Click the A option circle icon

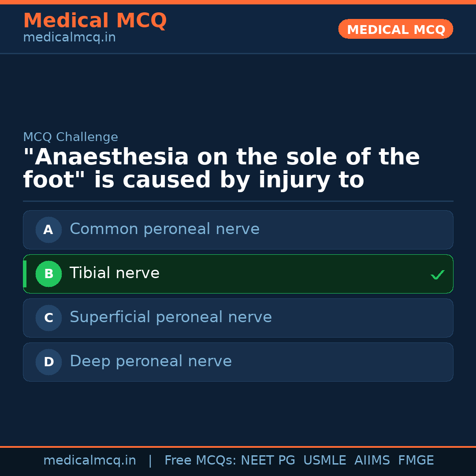pos(48,230)
